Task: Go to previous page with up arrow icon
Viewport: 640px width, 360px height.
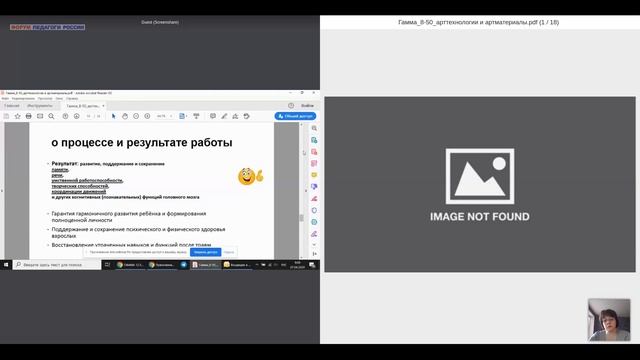Action: [65, 116]
